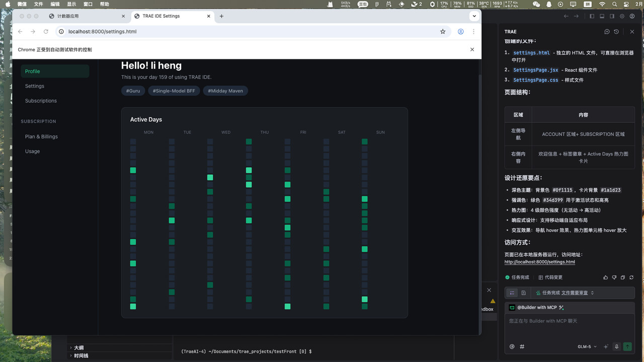The image size is (644, 362).
Task: Click the green send message arrow
Action: click(x=627, y=346)
